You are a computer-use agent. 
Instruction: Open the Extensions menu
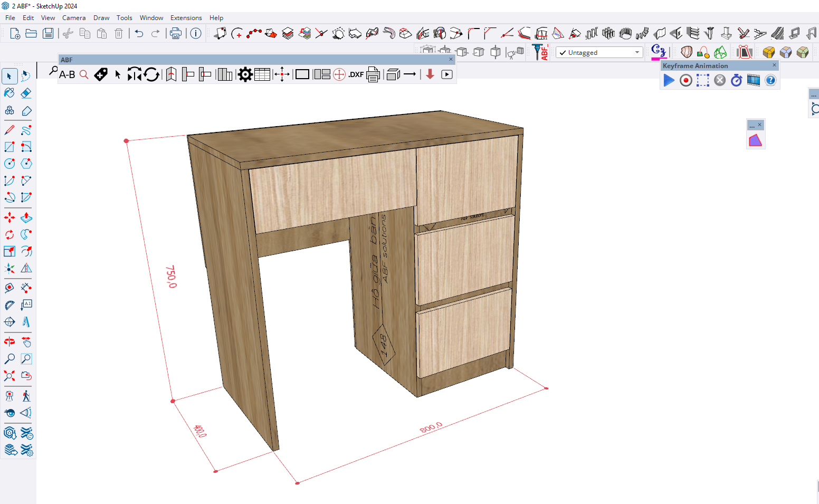[x=186, y=18]
